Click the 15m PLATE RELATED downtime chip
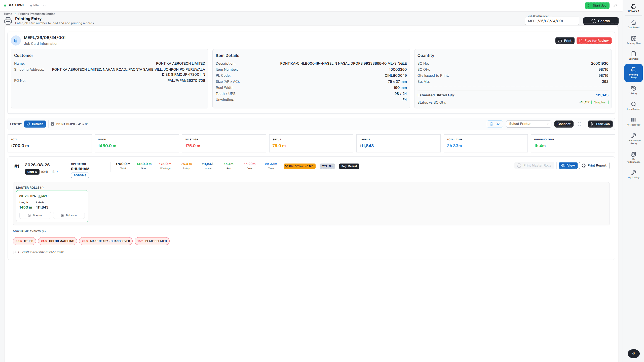The width and height of the screenshot is (644, 362). pos(152,241)
